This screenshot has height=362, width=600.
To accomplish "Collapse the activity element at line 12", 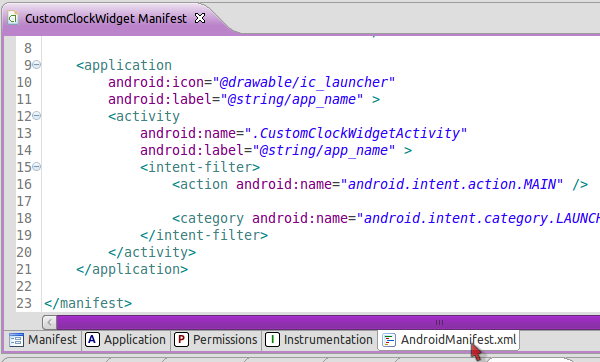I will 36,116.
